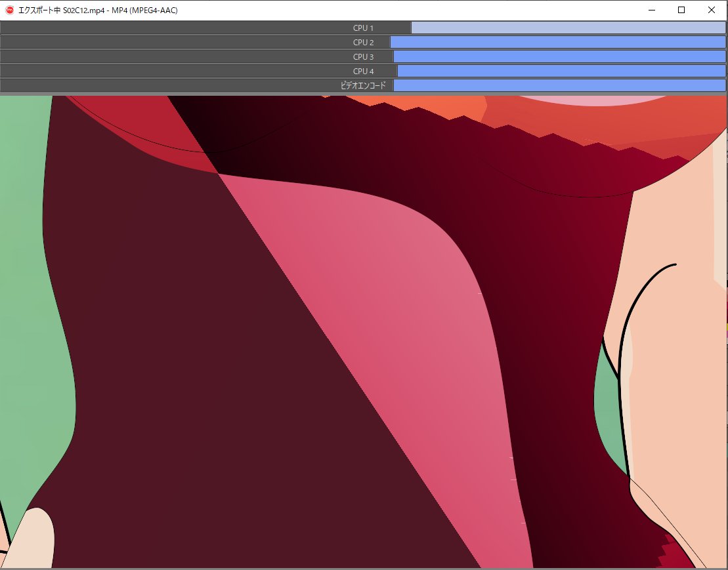Screen dimensions: 728x570
Task: Click the CPU 3 progress bar
Action: pos(363,56)
